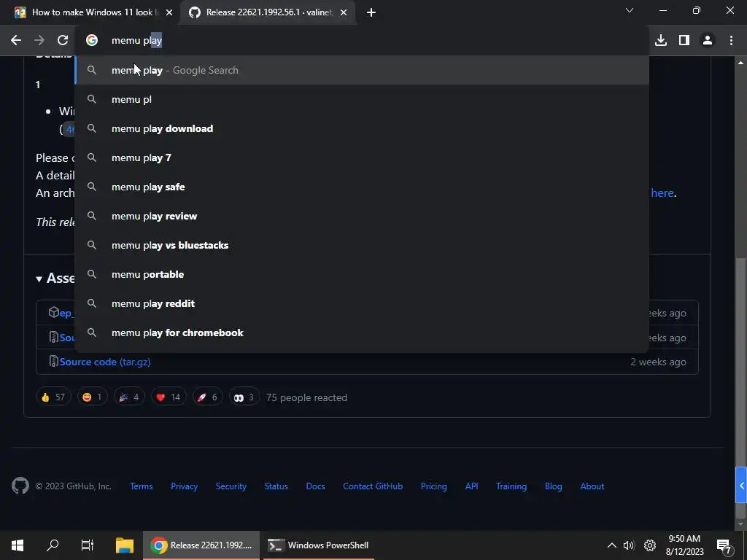This screenshot has width=747, height=560.
Task: Switch to 'How to make Windows 11 look' tab
Action: (x=92, y=12)
